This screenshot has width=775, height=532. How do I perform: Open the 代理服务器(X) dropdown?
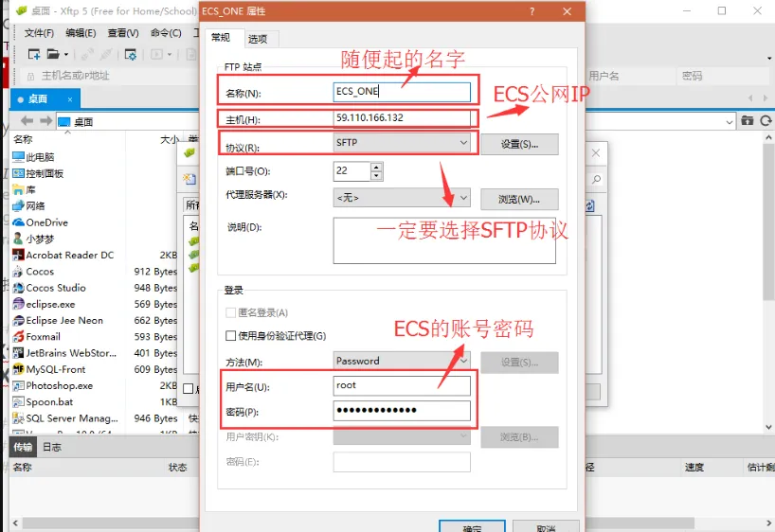(x=463, y=198)
